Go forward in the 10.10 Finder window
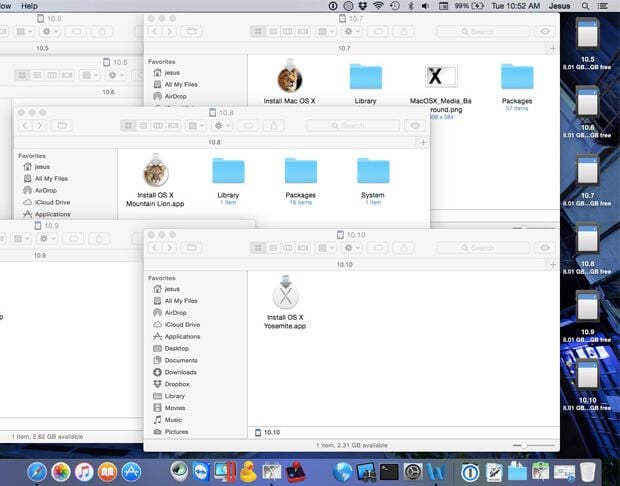The image size is (620, 486). 170,248
